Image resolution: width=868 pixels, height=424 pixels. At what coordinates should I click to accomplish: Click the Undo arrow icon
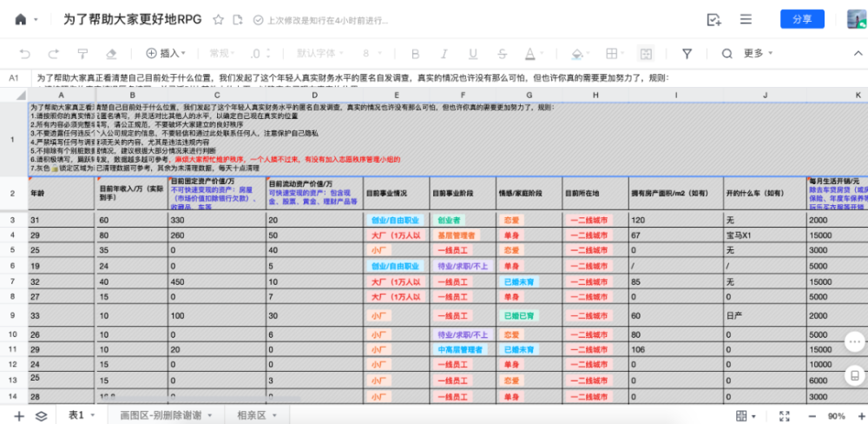click(x=25, y=54)
